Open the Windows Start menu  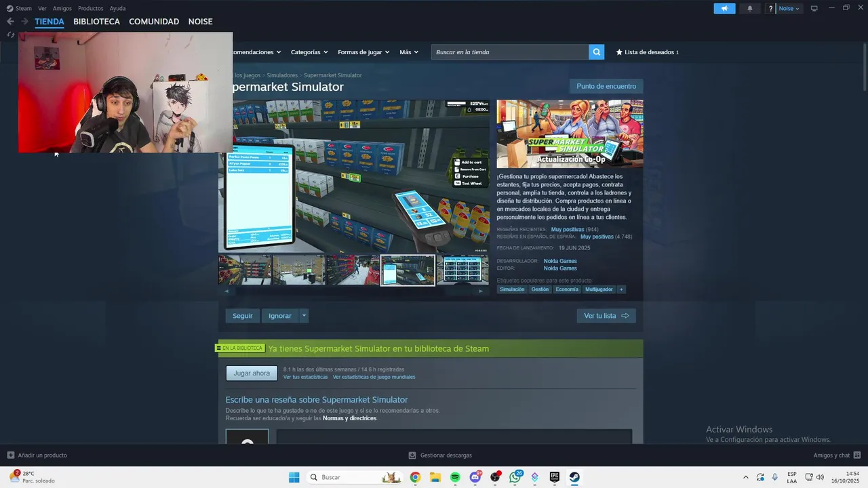[x=294, y=477]
